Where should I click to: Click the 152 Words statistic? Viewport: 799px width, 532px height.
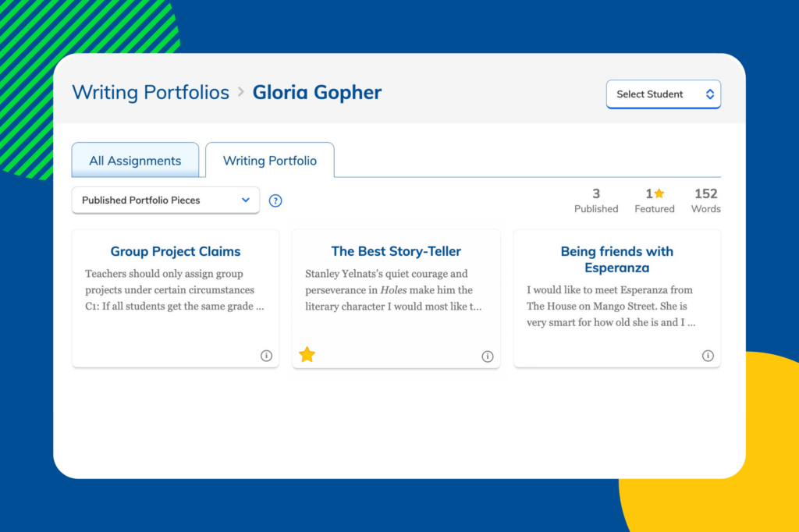point(705,200)
